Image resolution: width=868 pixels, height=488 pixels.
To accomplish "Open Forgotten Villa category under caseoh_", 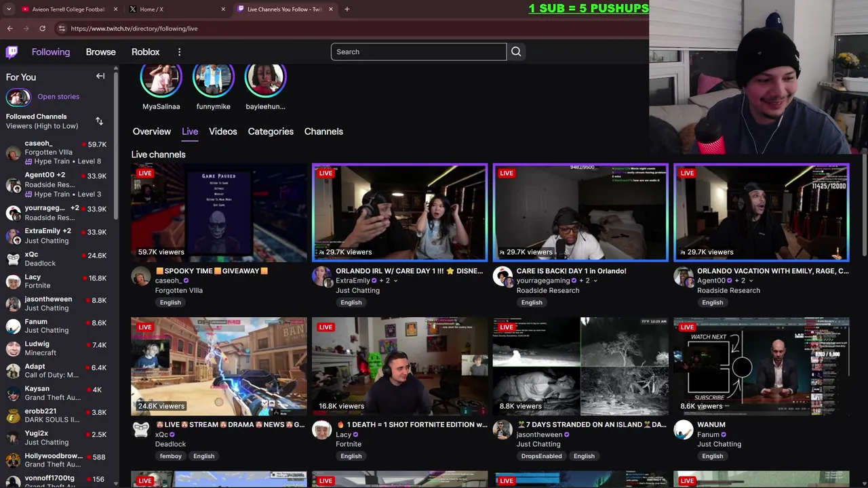I will [179, 290].
